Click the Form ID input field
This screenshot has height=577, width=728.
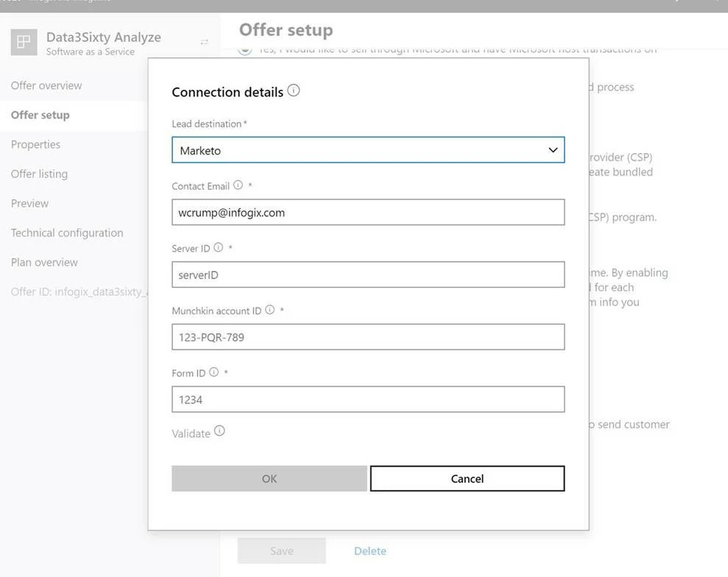coord(368,399)
